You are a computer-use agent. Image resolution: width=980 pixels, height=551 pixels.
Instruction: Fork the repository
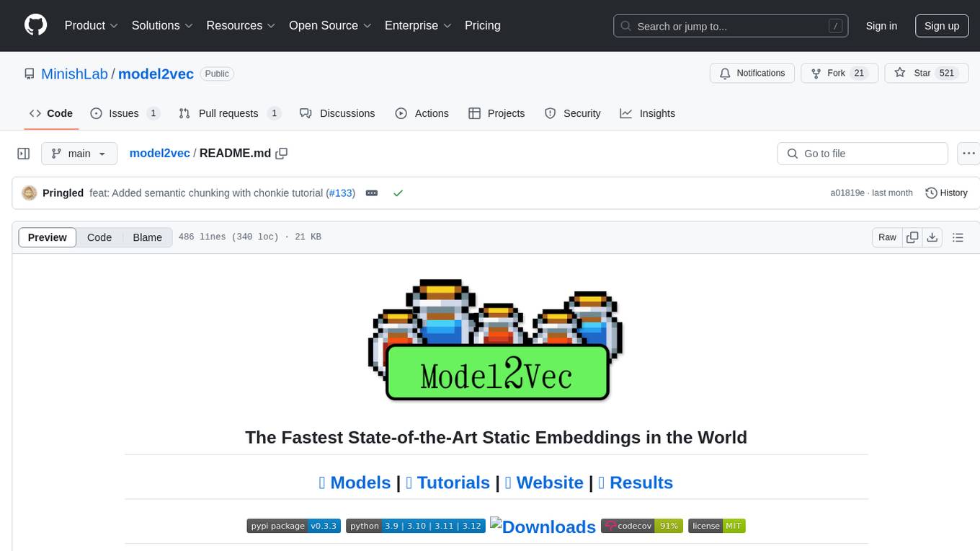tap(839, 74)
